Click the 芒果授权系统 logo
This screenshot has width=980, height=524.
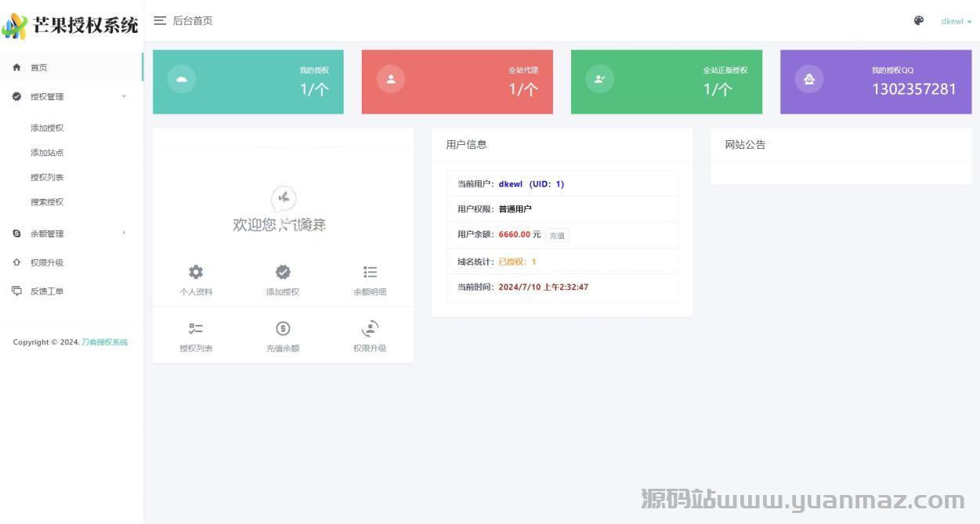(71, 25)
